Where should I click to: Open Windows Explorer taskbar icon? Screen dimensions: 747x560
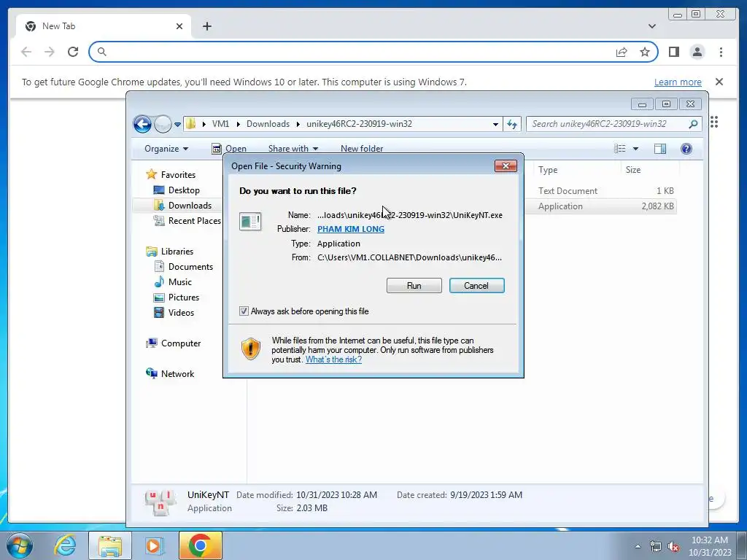[110, 545]
